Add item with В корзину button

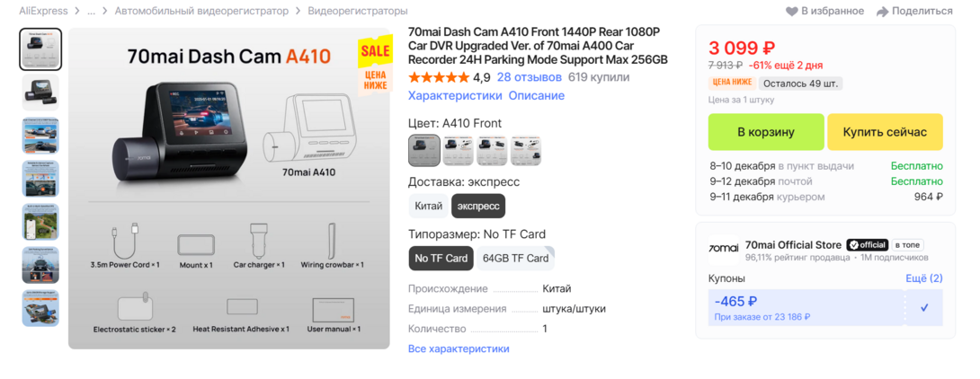[765, 132]
